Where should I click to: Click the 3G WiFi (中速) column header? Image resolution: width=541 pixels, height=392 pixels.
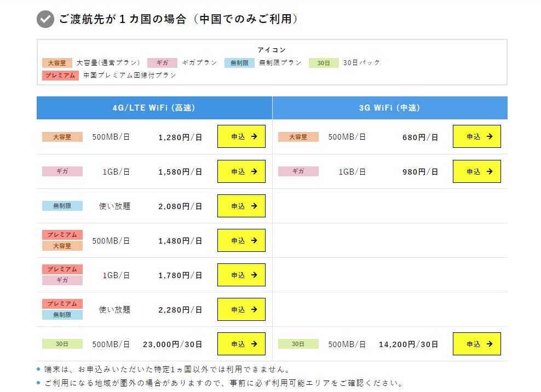(389, 108)
